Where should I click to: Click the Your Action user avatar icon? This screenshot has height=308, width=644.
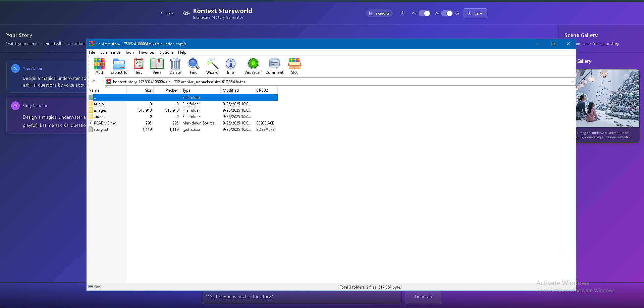click(15, 68)
